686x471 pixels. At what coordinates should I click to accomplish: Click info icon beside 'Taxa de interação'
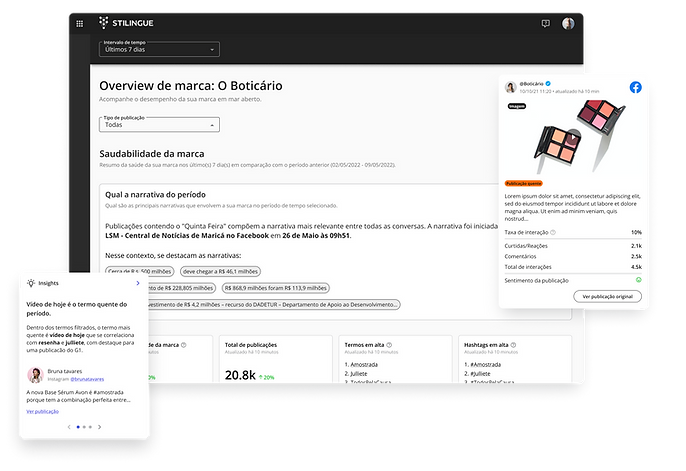[553, 232]
